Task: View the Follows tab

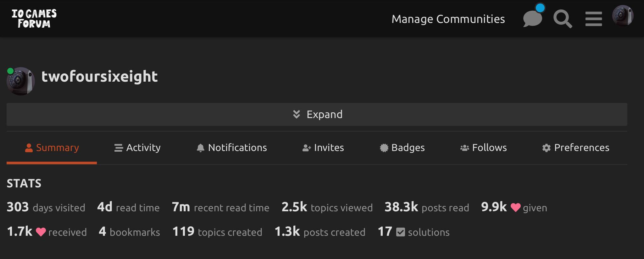Action: 483,148
